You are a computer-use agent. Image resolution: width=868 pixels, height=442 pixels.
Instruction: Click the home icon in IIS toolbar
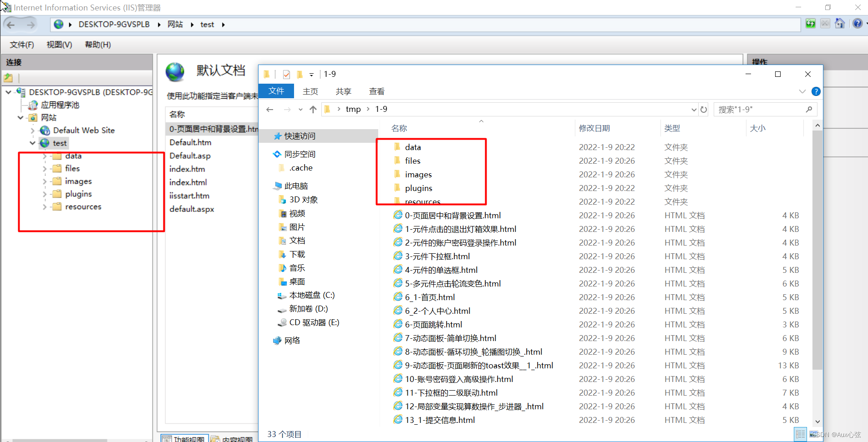[840, 23]
